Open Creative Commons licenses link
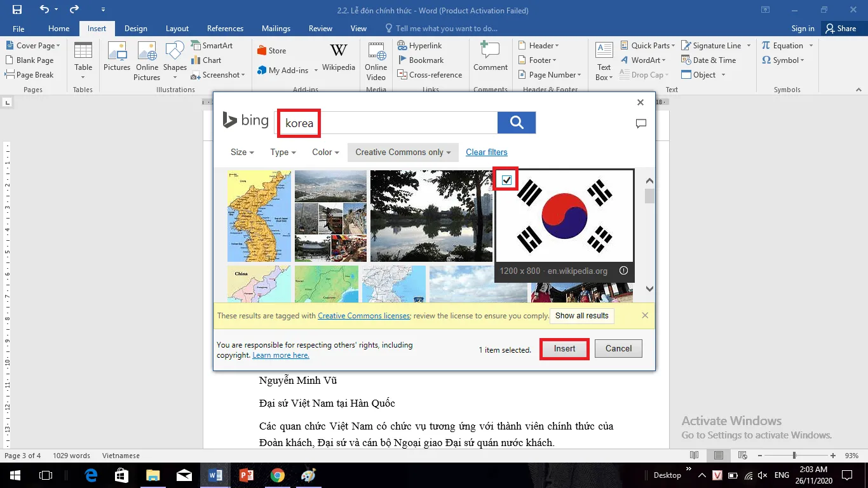This screenshot has width=868, height=488. (364, 316)
